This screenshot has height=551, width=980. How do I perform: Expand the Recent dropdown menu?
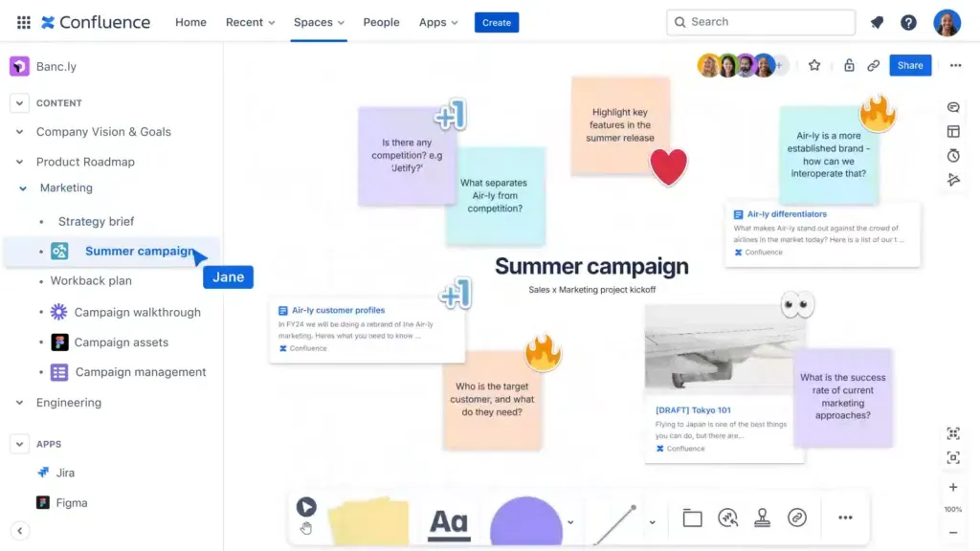pyautogui.click(x=250, y=22)
